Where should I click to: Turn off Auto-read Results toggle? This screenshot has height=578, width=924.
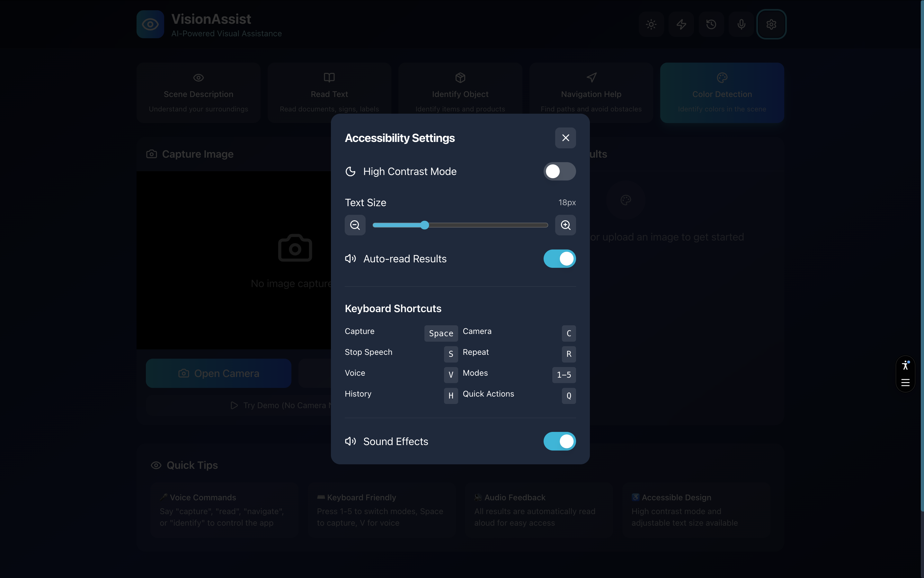pyautogui.click(x=559, y=259)
